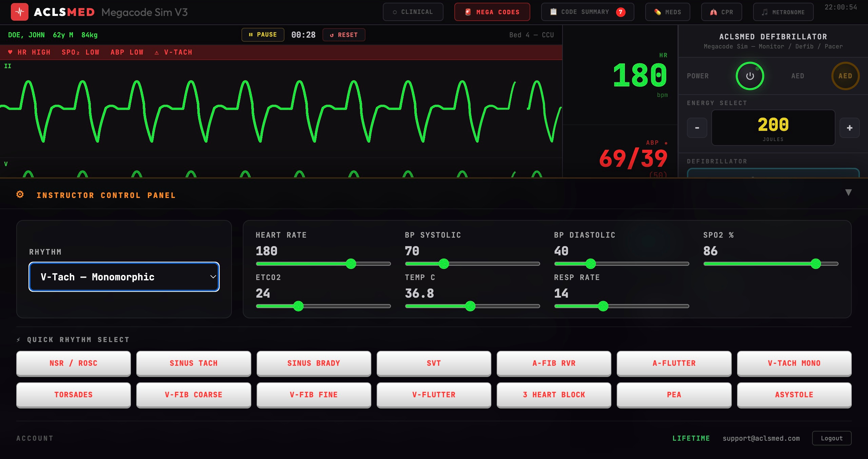
Task: Open the Mega Codes panel
Action: click(x=492, y=12)
